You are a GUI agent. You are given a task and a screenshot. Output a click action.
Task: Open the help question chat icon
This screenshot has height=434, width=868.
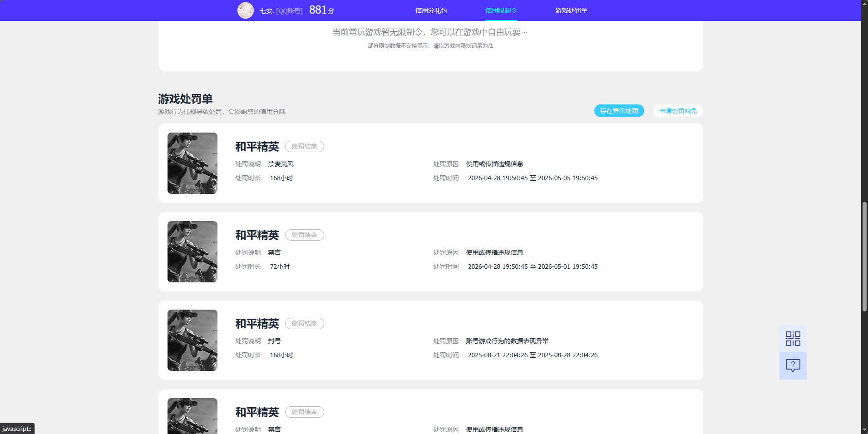(x=793, y=366)
